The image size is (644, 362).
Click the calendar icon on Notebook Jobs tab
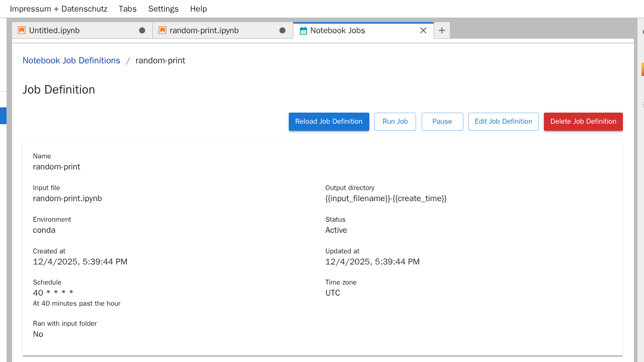coord(303,31)
